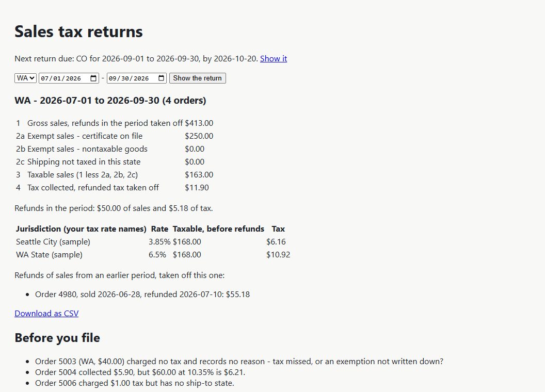Click the Sales tax returns heading
Image resolution: width=545 pixels, height=392 pixels.
click(78, 31)
